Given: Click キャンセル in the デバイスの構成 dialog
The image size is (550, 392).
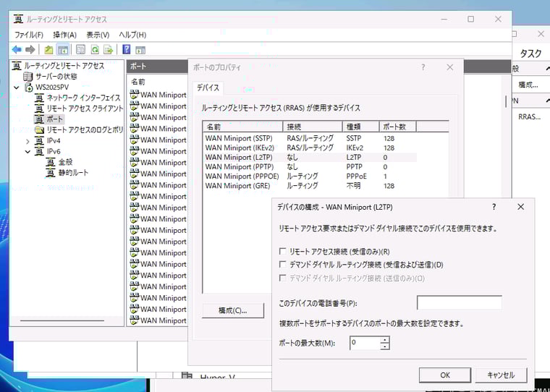Looking at the screenshot, I should (501, 375).
